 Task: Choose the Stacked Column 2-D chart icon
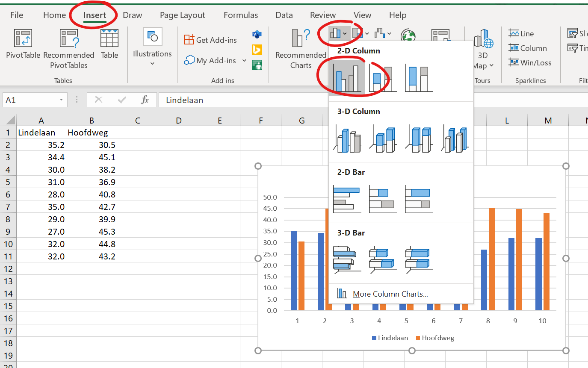[x=383, y=78]
